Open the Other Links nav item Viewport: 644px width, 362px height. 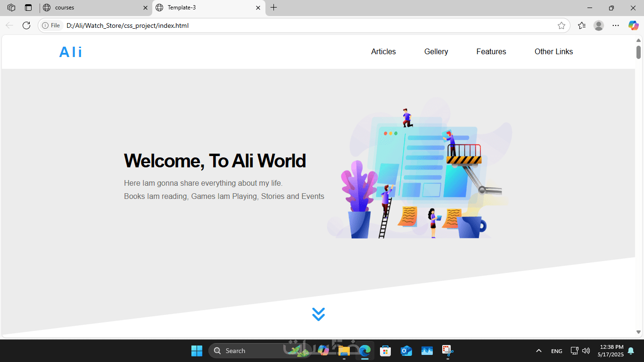coord(553,52)
